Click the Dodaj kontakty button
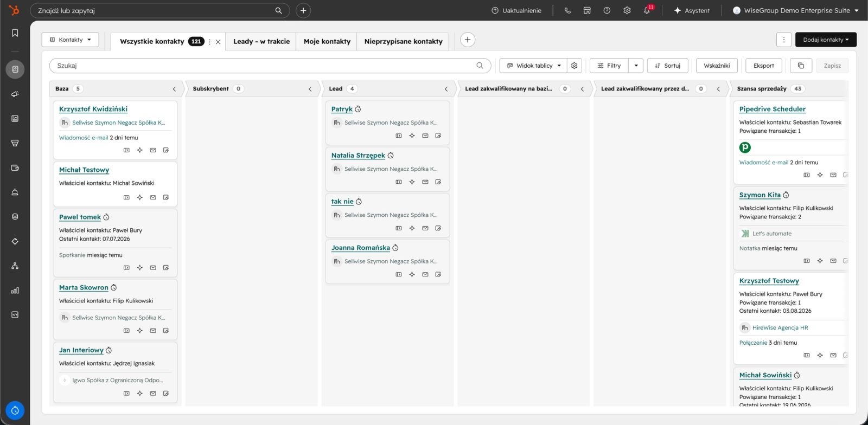Viewport: 868px width, 425px height. pos(826,40)
